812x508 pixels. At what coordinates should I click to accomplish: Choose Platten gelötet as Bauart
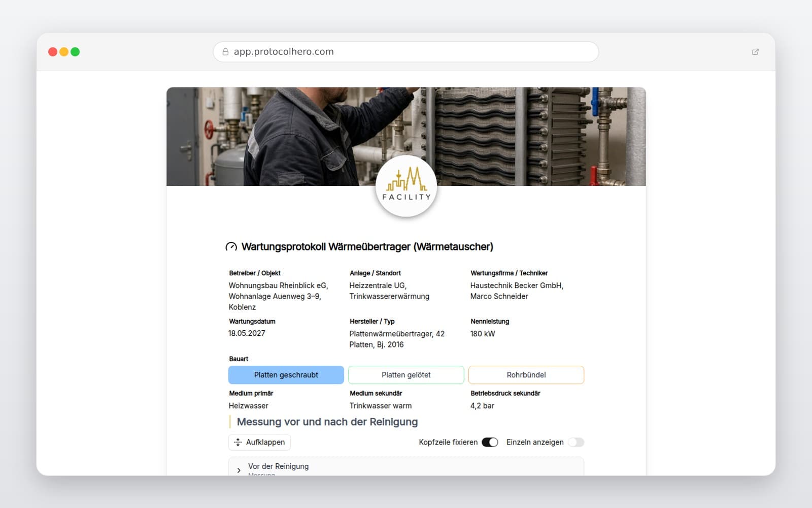point(406,375)
